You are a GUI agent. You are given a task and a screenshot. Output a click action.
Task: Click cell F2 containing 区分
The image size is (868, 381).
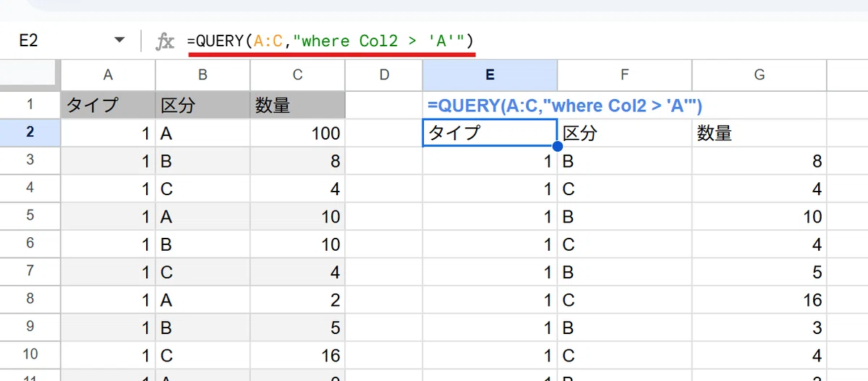pyautogui.click(x=625, y=133)
